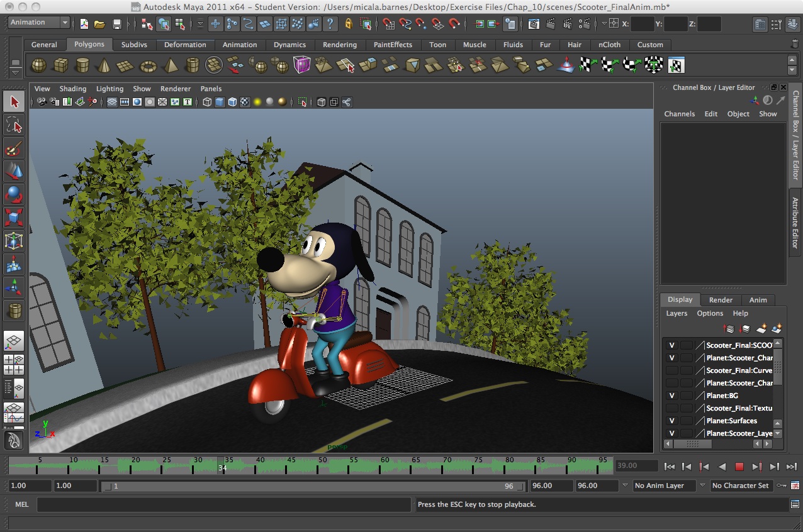Open the Options menu in Layer Editor
This screenshot has height=532, width=803.
tap(709, 313)
